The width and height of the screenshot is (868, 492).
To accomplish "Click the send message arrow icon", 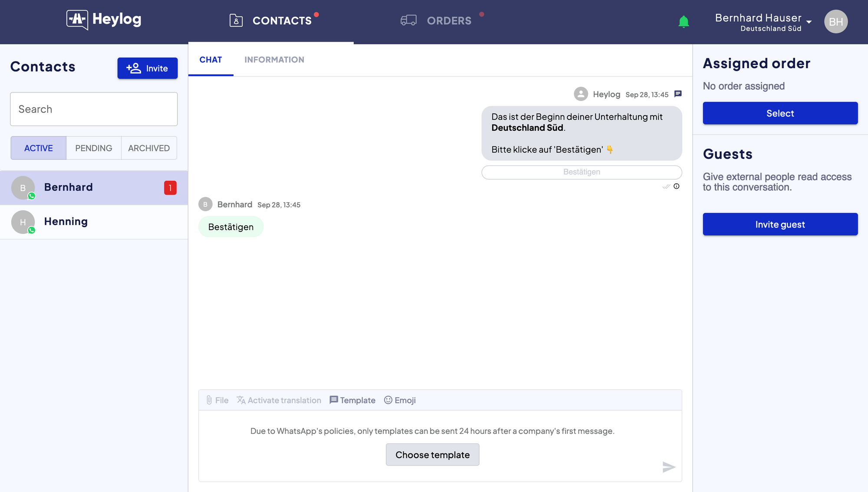I will 669,467.
